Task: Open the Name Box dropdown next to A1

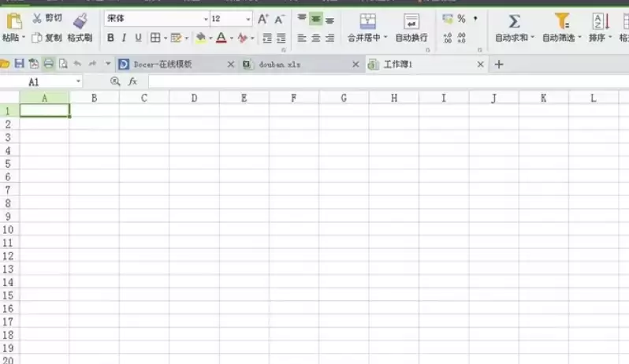Action: click(78, 81)
